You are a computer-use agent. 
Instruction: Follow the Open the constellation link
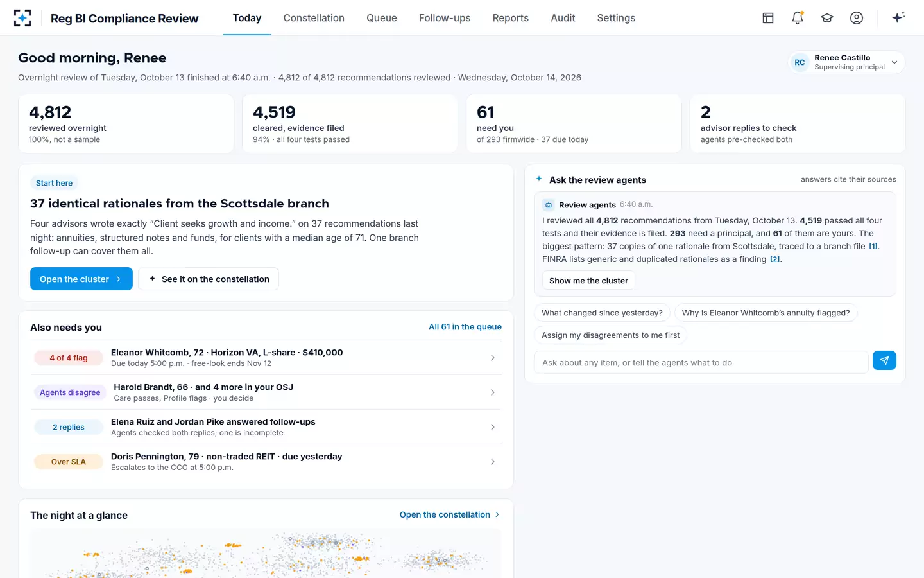(x=450, y=515)
